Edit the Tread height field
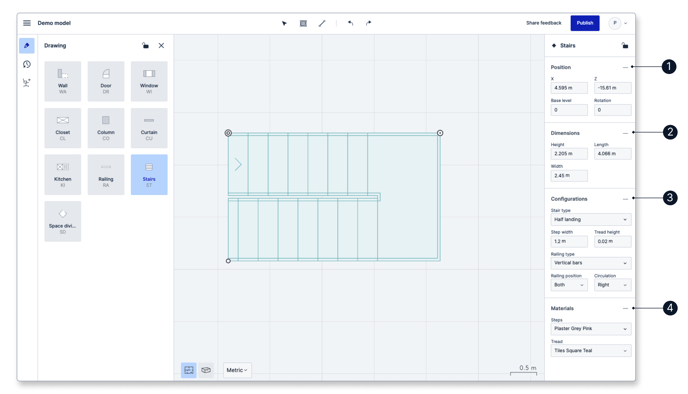The image size is (688, 394). 613,241
